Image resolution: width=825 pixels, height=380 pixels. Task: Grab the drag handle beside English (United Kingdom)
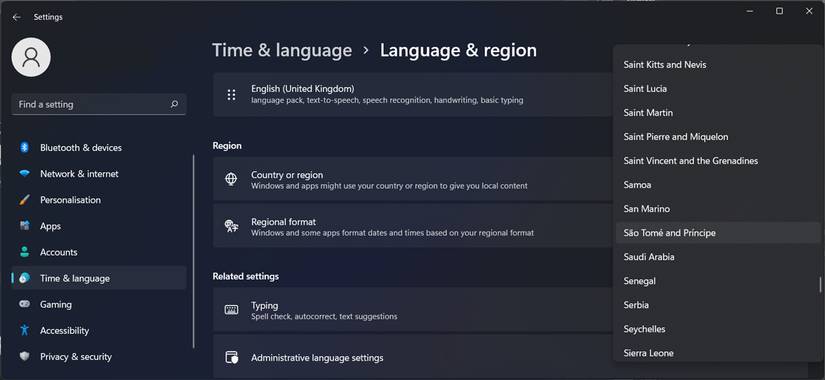231,95
